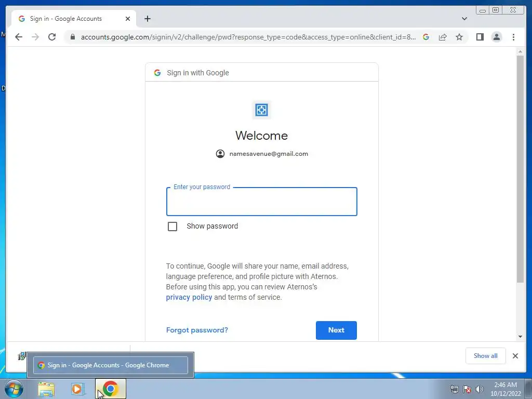532x399 pixels.
Task: Open the Action Center flag icon
Action: (x=467, y=389)
